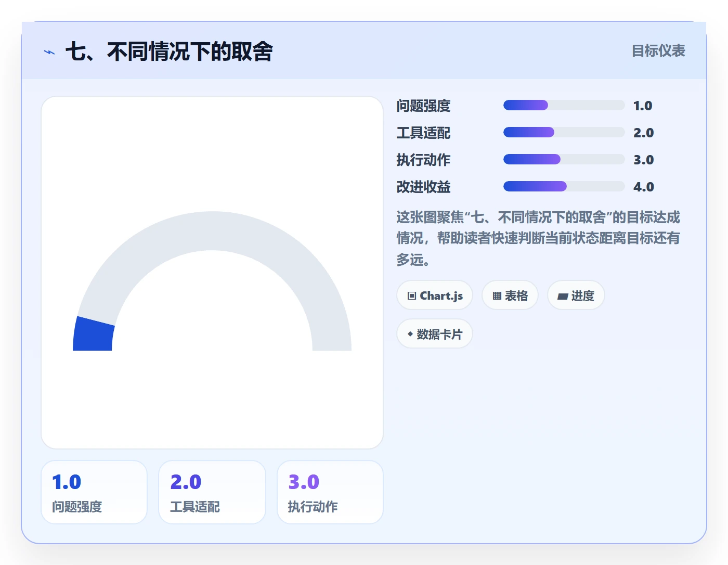Click the 工具适配 row label in the list

423,133
